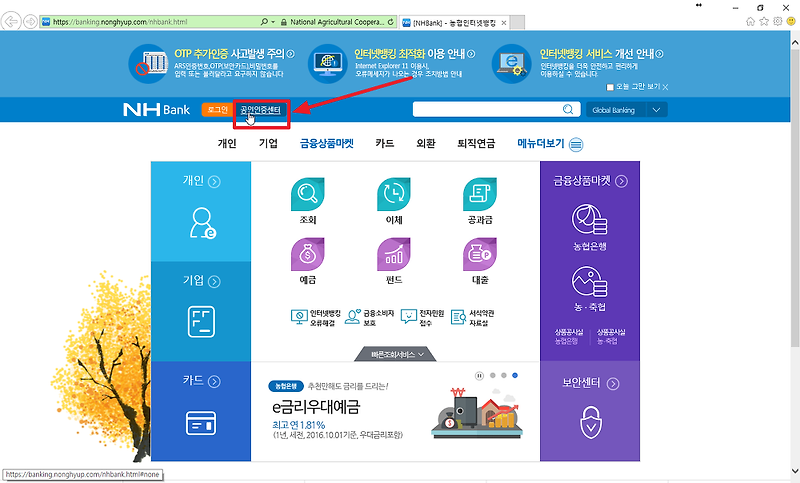Click the NH Bank logo
This screenshot has width=800, height=483.
(x=156, y=110)
